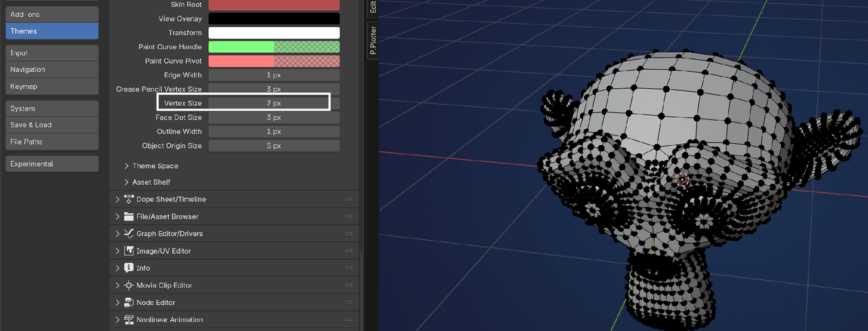Open the File Paths section

point(52,142)
